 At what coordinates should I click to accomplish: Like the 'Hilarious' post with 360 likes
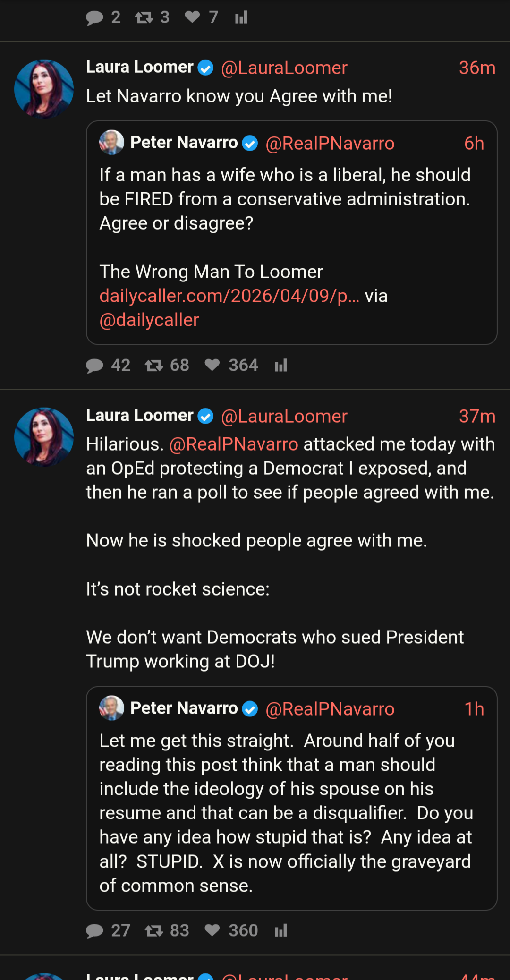click(x=212, y=930)
